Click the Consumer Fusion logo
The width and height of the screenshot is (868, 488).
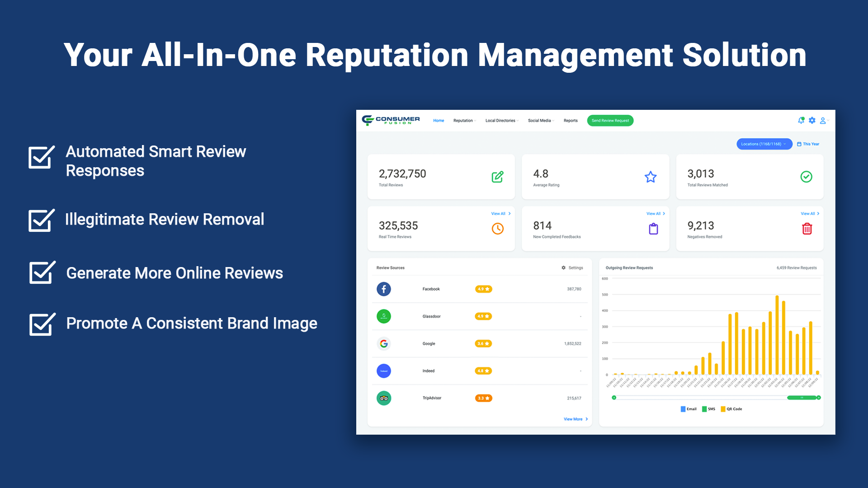point(391,120)
